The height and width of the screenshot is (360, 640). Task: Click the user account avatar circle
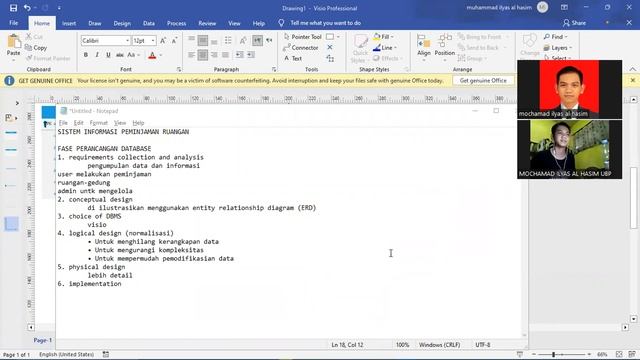(x=542, y=7)
